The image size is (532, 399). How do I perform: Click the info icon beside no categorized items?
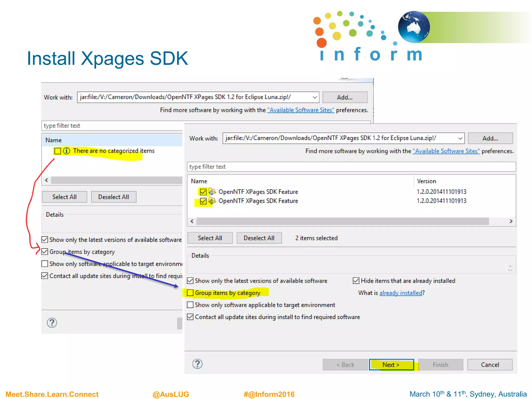[x=66, y=151]
